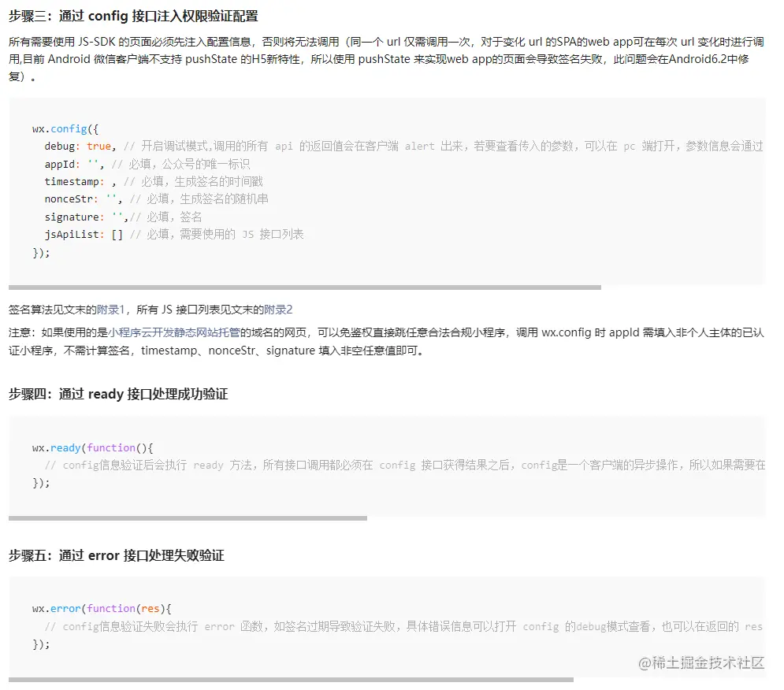Click the comment starting config信息验证失败会执行 error
This screenshot has height=690, width=784.
404,626
